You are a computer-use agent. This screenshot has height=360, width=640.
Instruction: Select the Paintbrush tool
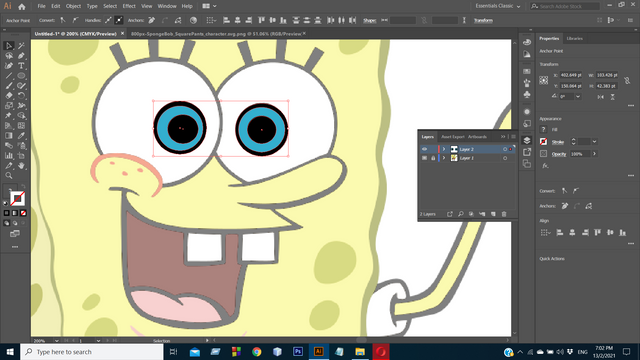9,86
